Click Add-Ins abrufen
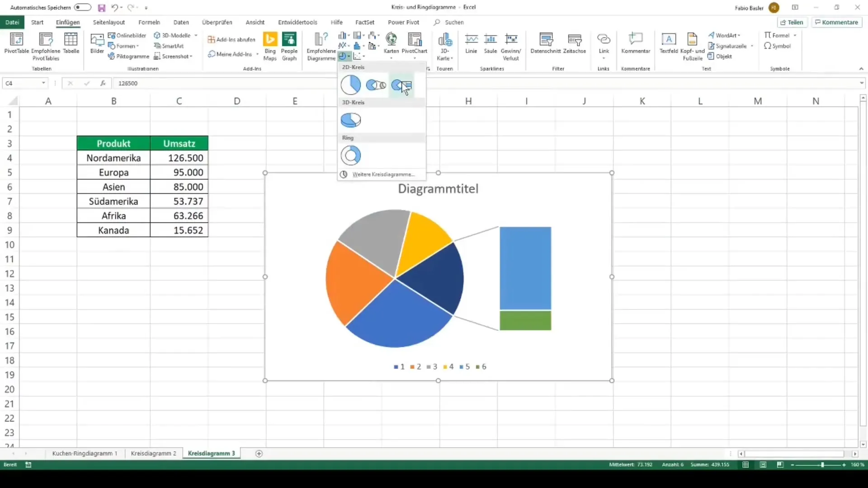 pyautogui.click(x=231, y=39)
